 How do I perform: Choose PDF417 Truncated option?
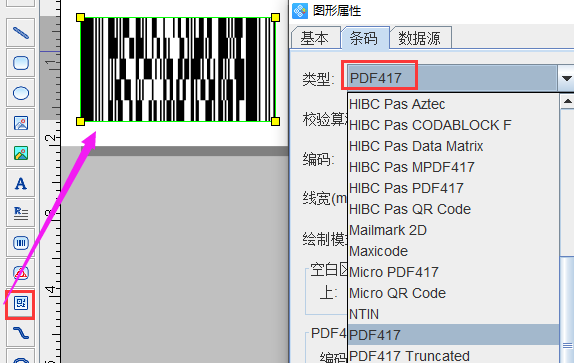[x=453, y=355]
